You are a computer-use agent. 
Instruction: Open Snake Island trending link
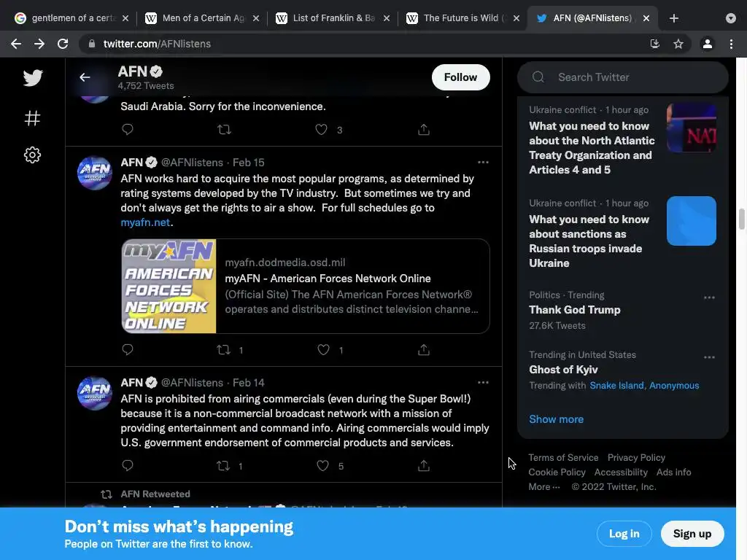pyautogui.click(x=616, y=385)
